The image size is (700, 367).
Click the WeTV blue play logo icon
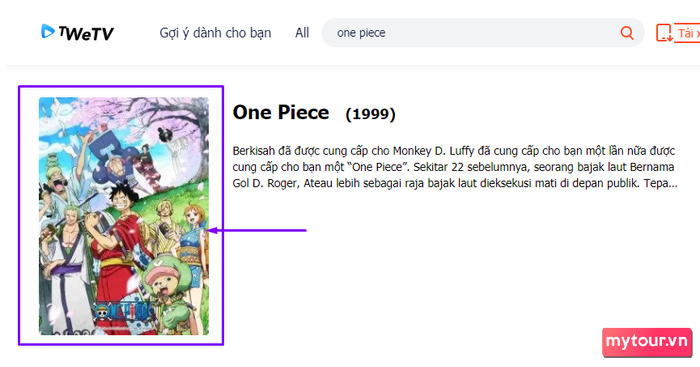[x=47, y=31]
